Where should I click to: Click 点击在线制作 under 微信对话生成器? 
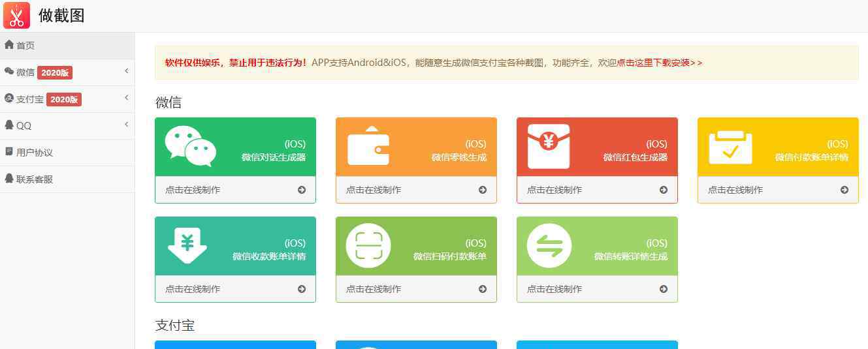(193, 190)
